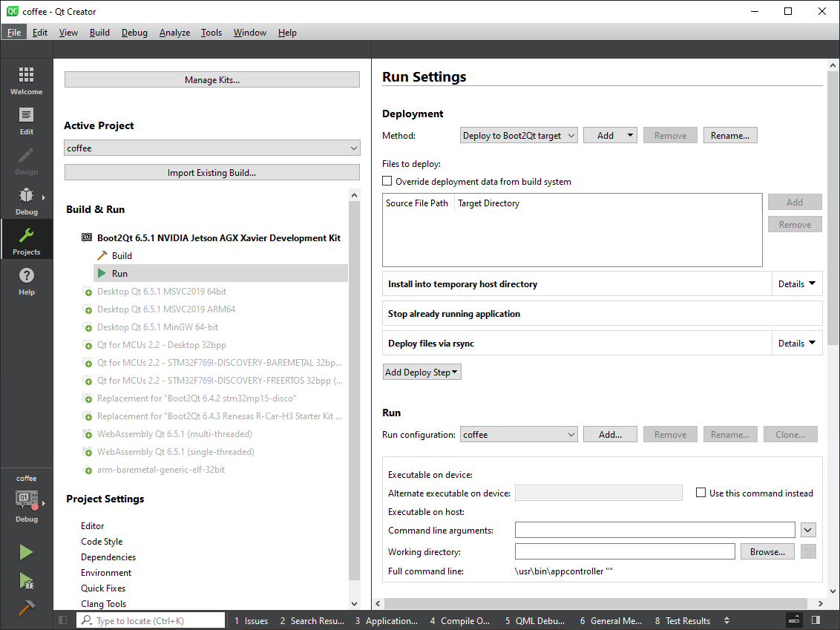Start debugging with the Run-Debug icon
The width and height of the screenshot is (840, 630).
click(26, 580)
